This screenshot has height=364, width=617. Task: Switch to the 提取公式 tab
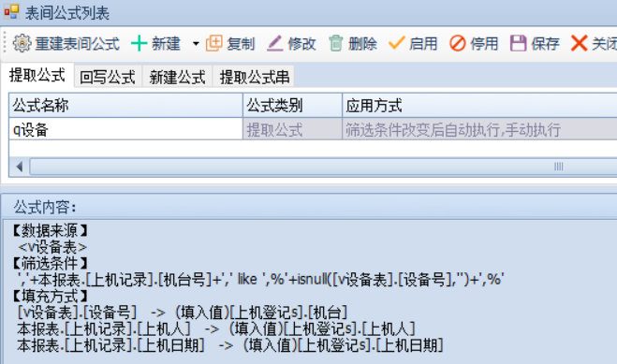pos(37,75)
